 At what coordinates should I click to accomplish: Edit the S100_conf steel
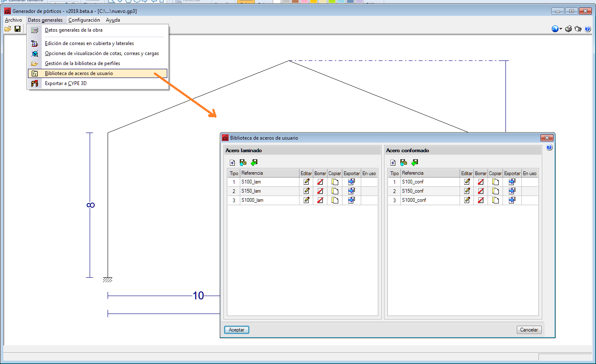(467, 182)
